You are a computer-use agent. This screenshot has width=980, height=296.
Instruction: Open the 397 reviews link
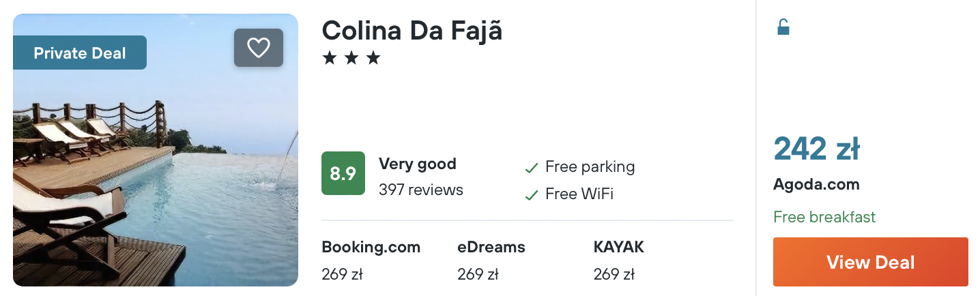(420, 190)
